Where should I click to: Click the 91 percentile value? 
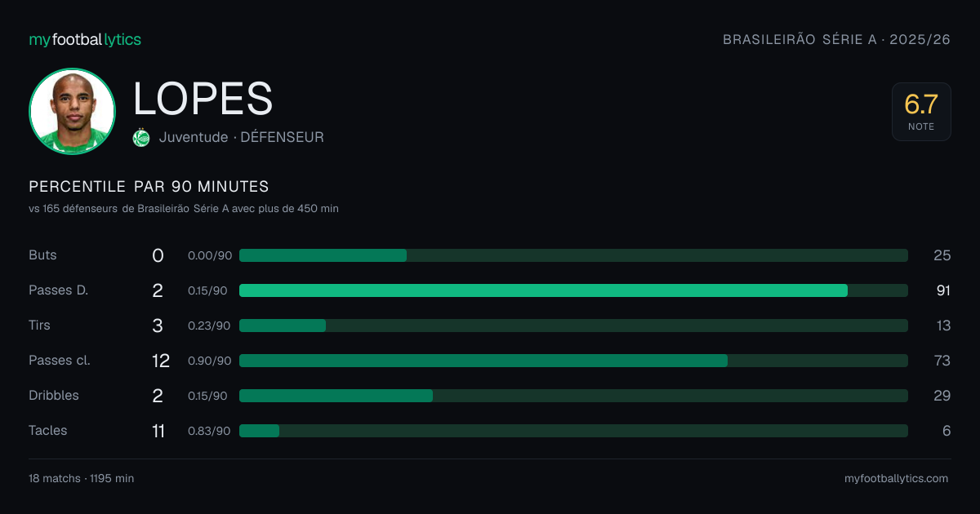click(942, 290)
